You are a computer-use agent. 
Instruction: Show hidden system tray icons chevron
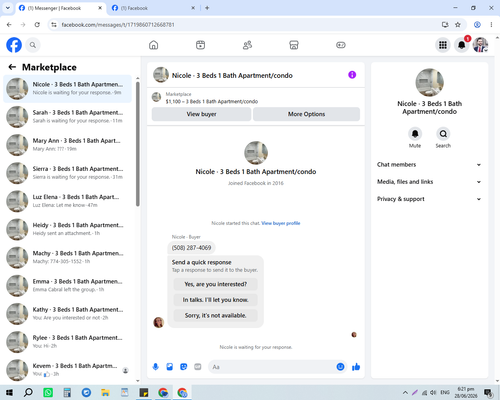405,392
